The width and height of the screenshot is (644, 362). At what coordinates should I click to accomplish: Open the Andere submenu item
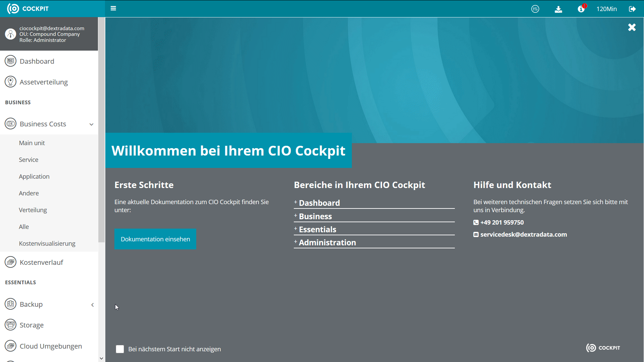coord(29,193)
